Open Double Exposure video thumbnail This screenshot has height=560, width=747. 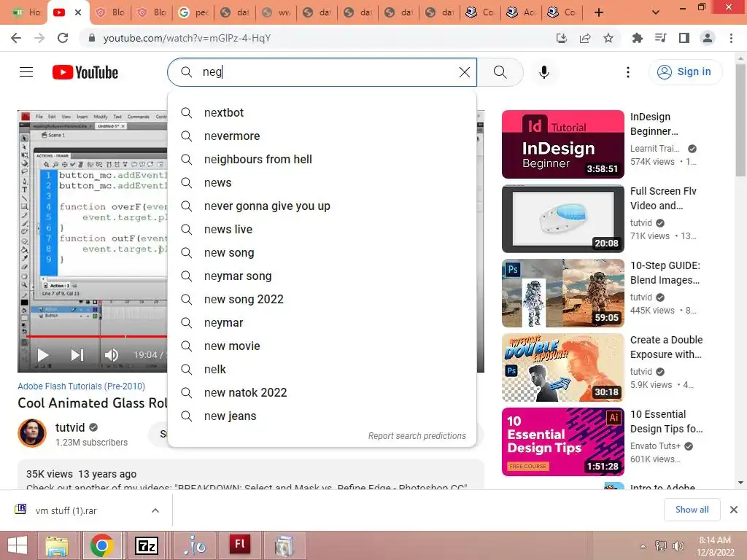tap(562, 367)
